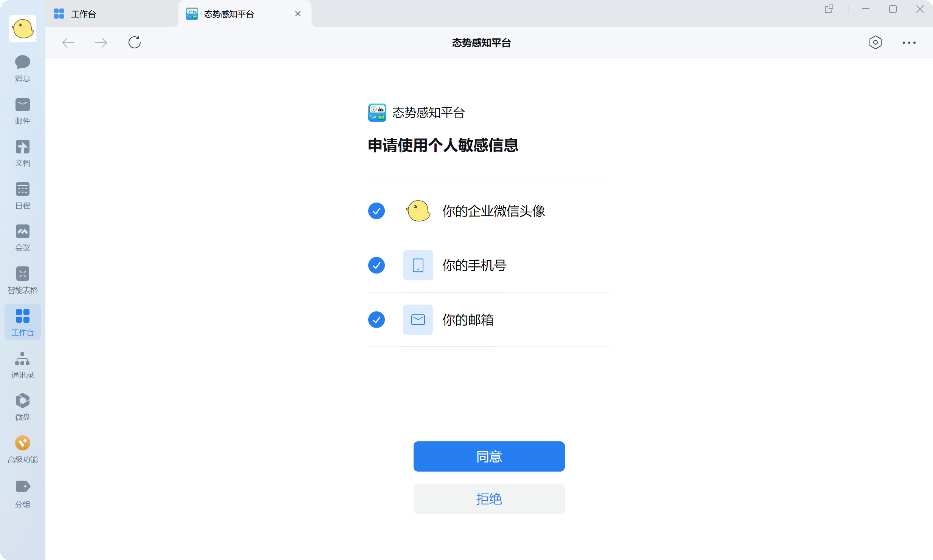933x560 pixels.
Task: Refresh the 态势感知平台 page
Action: 134,42
